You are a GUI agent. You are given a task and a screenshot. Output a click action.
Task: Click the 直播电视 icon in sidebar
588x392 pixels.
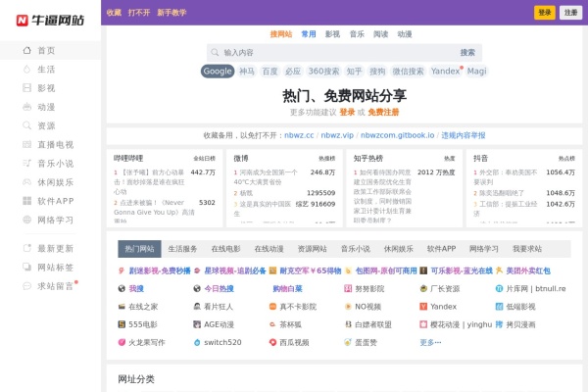pos(25,144)
